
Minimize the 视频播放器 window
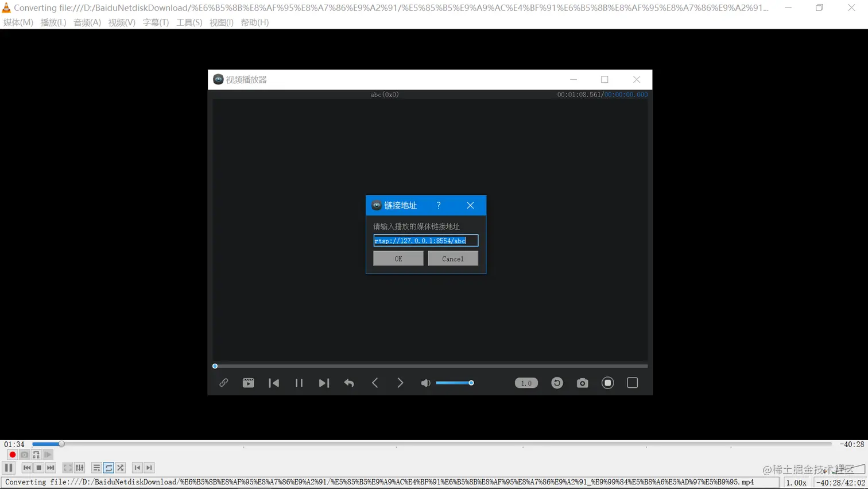[573, 79]
